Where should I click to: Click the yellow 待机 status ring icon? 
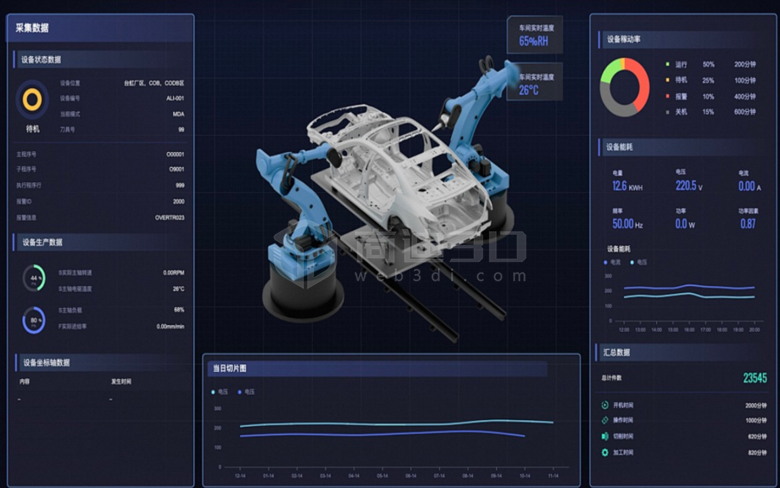pos(33,99)
